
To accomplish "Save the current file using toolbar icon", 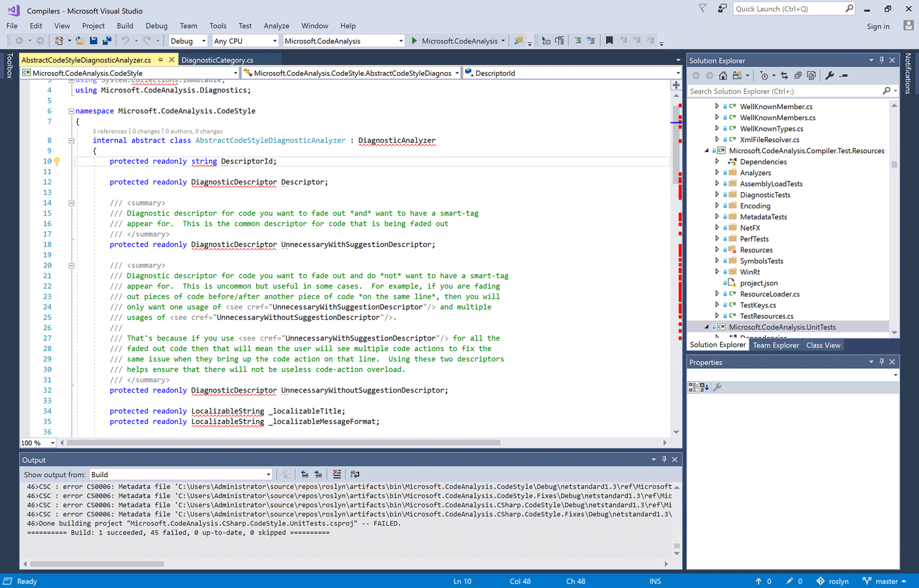I will 94,41.
